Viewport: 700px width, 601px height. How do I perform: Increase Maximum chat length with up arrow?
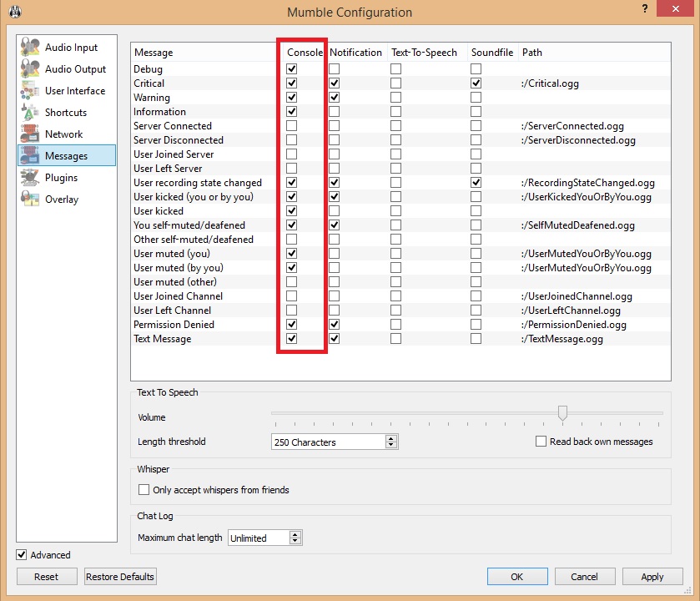(295, 534)
